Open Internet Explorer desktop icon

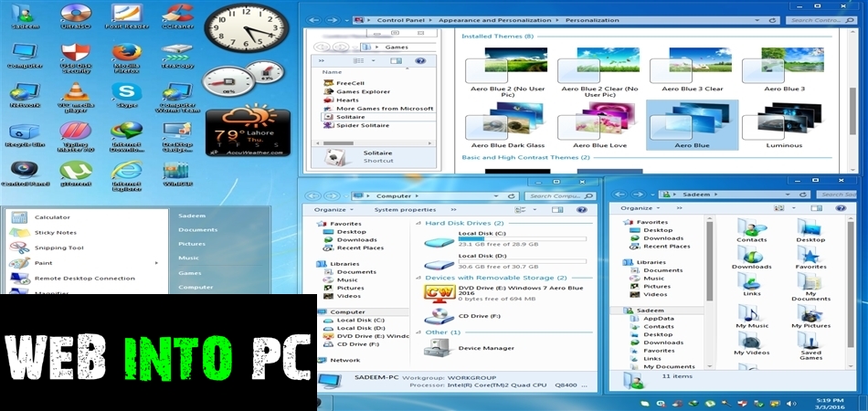click(x=126, y=174)
